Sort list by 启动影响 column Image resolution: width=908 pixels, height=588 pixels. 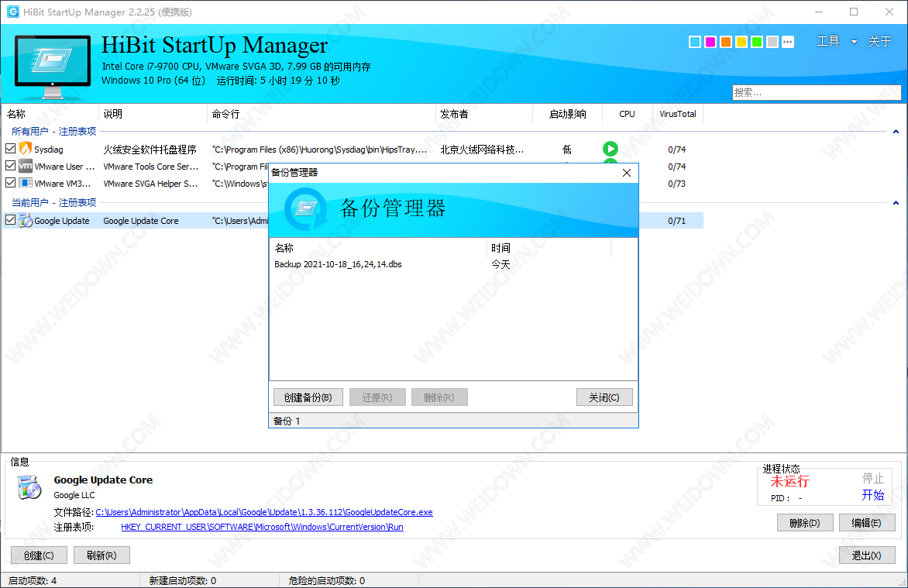[567, 114]
